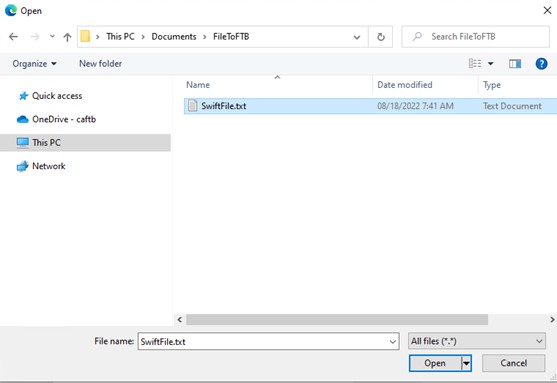Create a New folder
The height and width of the screenshot is (383, 557).
101,64
